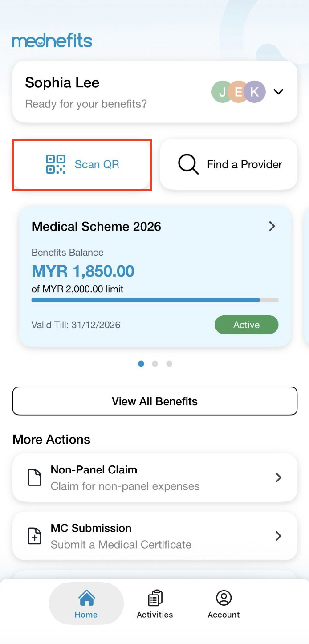The width and height of the screenshot is (309, 644).
Task: Tap the Scan QR code icon
Action: 56,164
